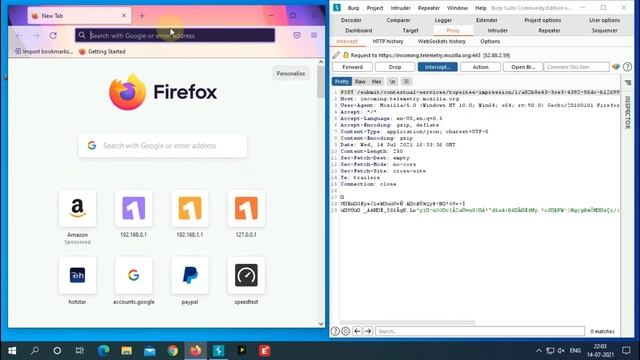Viewport: 640px width, 360px height.
Task: Open Import bookmarks link
Action: [x=44, y=51]
